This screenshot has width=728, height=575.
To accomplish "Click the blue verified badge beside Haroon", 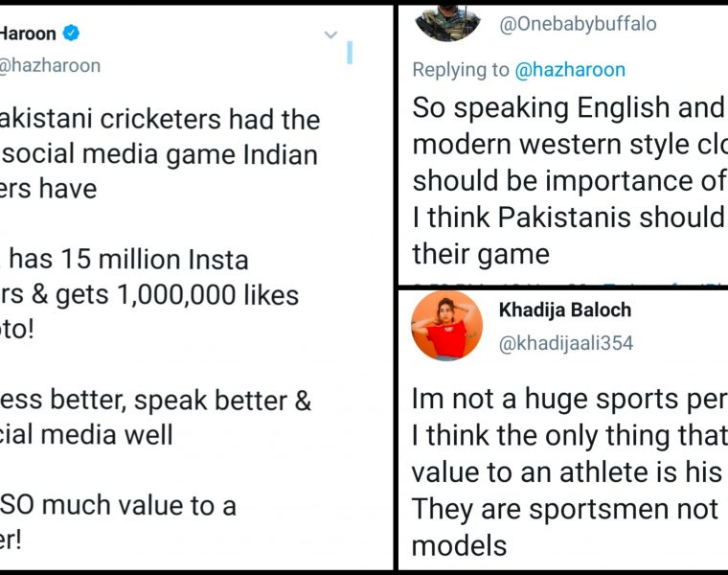I will coord(71,34).
